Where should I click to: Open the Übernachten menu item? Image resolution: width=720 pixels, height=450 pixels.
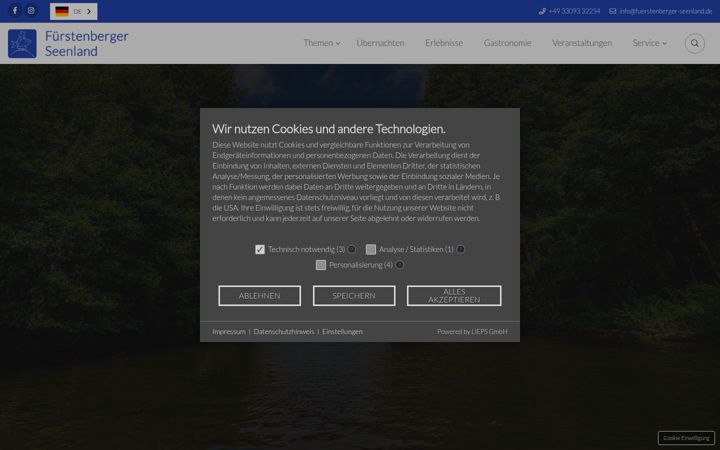point(380,43)
